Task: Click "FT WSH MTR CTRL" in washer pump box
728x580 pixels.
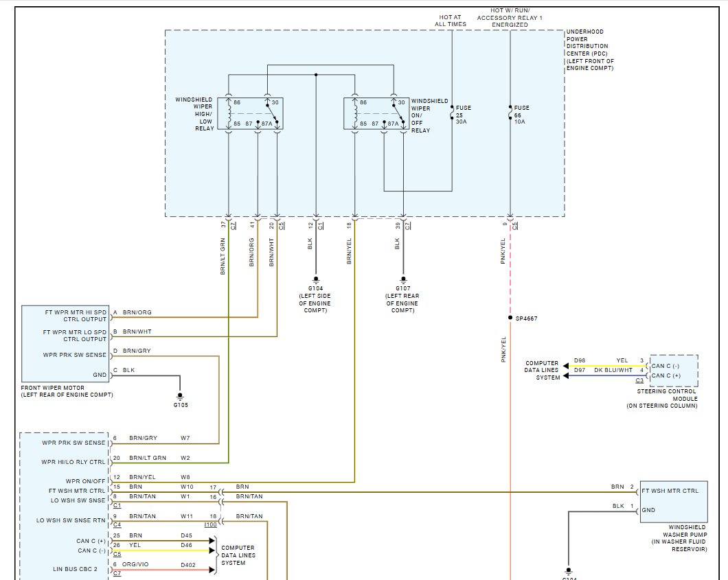Action: point(670,491)
